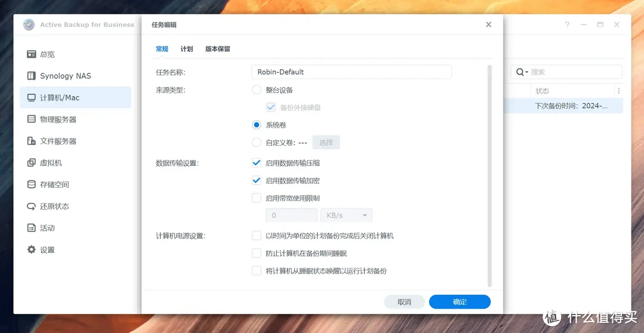Click the 来源类型 label

point(171,90)
